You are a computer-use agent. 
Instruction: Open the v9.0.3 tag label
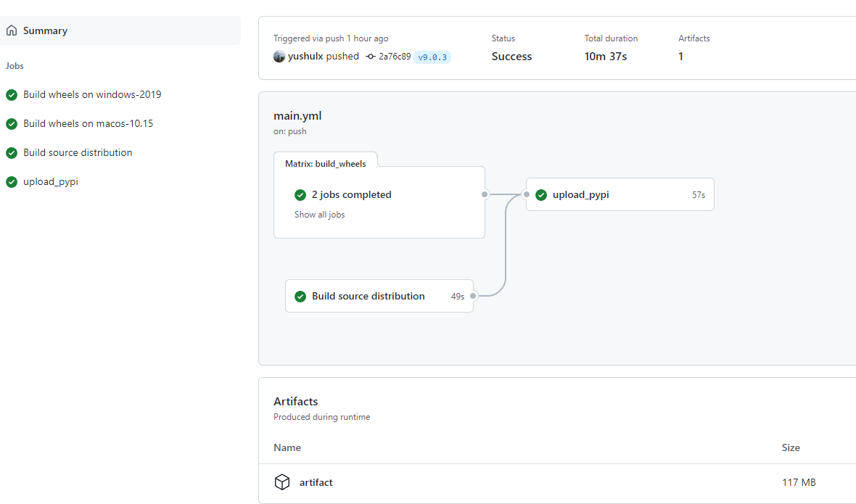[x=432, y=57]
